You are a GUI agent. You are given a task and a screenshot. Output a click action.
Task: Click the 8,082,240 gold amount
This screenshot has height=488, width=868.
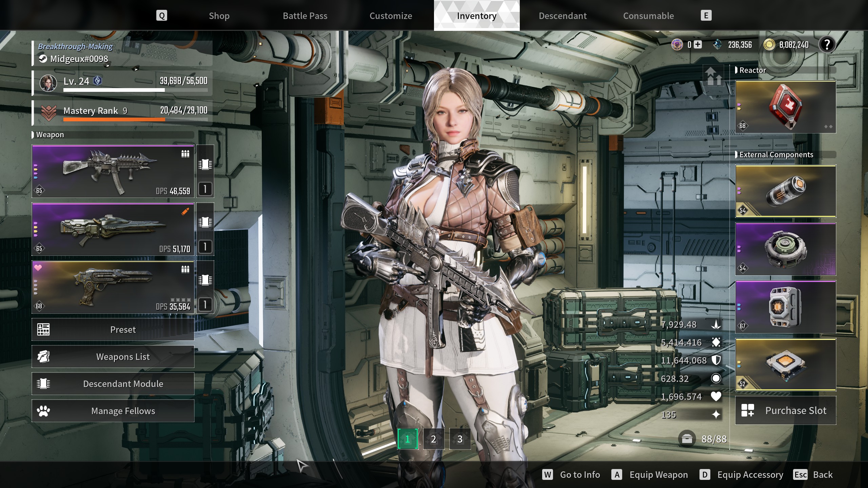(794, 45)
